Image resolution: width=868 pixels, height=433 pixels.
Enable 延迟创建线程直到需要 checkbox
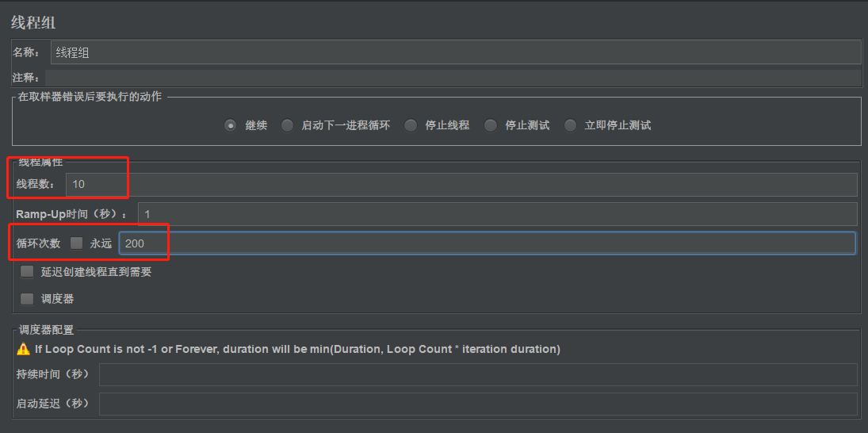click(27, 272)
